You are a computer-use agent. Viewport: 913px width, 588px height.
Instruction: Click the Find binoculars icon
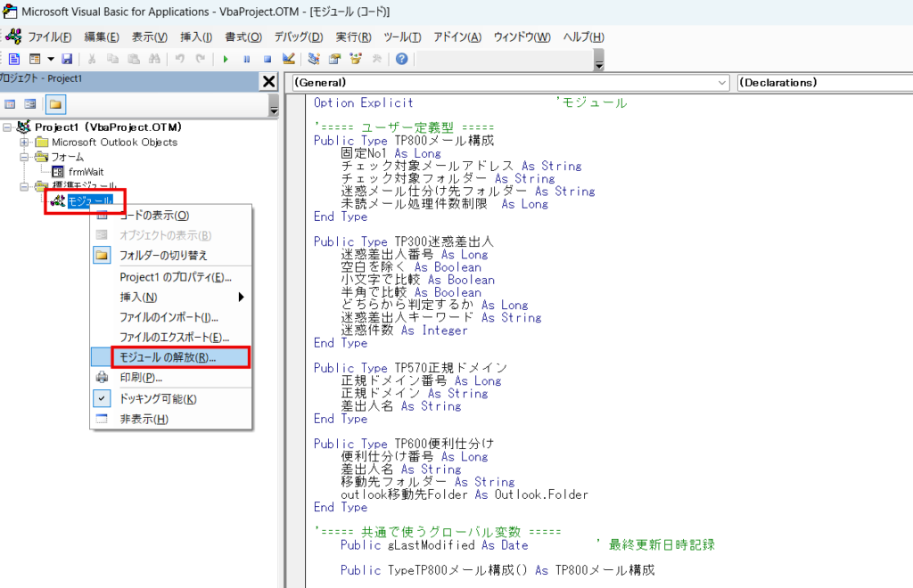click(x=155, y=59)
